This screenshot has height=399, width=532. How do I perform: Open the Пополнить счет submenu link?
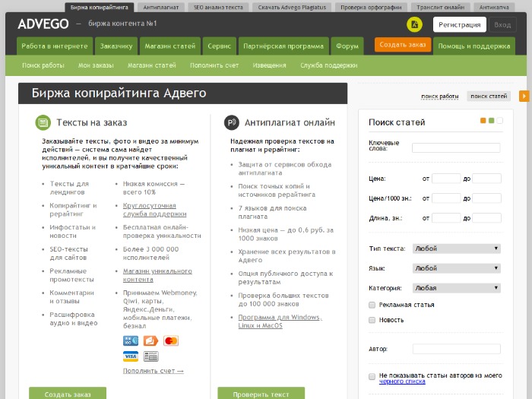214,65
